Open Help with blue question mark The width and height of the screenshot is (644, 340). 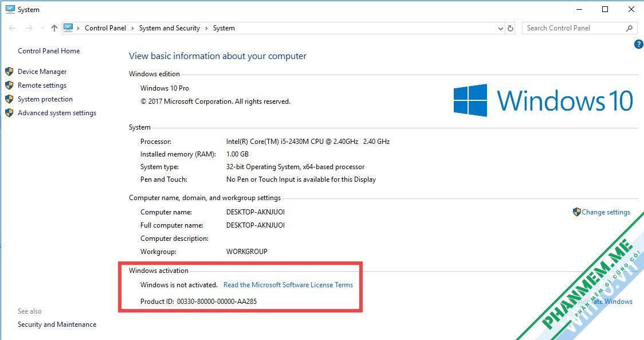[x=639, y=44]
